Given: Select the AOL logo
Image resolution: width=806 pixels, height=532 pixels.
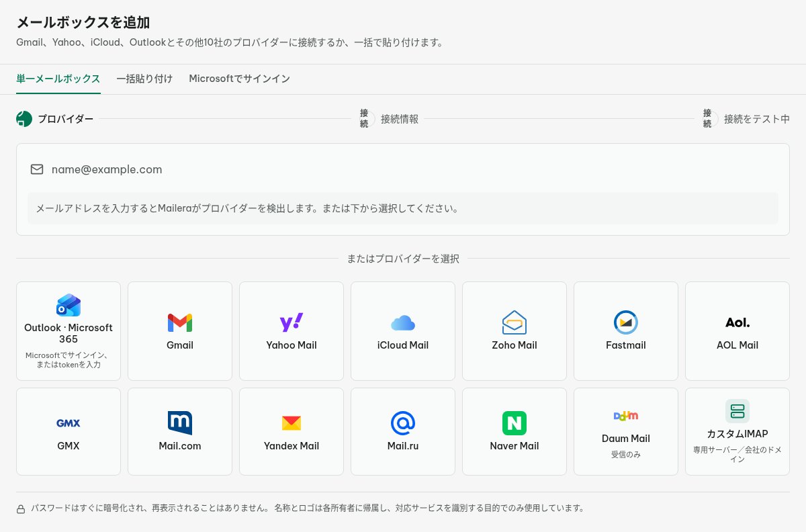Looking at the screenshot, I should 737,323.
